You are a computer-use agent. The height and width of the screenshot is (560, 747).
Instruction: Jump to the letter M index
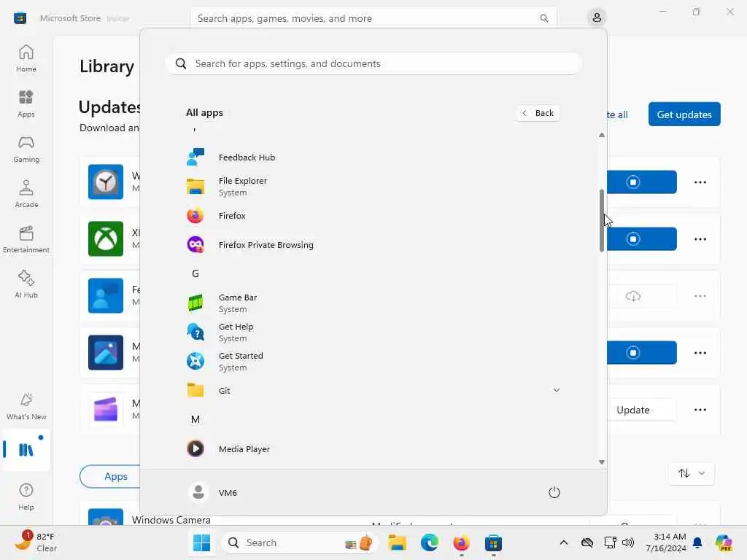(196, 419)
